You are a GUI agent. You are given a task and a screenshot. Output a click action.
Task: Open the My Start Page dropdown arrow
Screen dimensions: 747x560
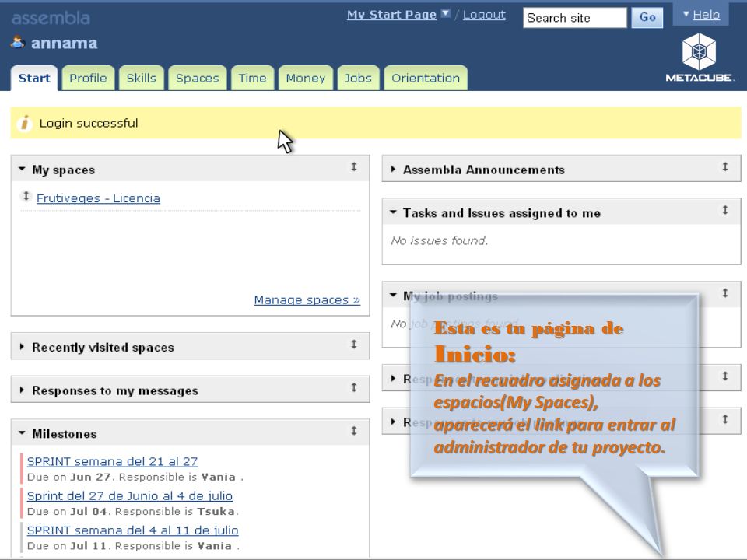tap(445, 14)
